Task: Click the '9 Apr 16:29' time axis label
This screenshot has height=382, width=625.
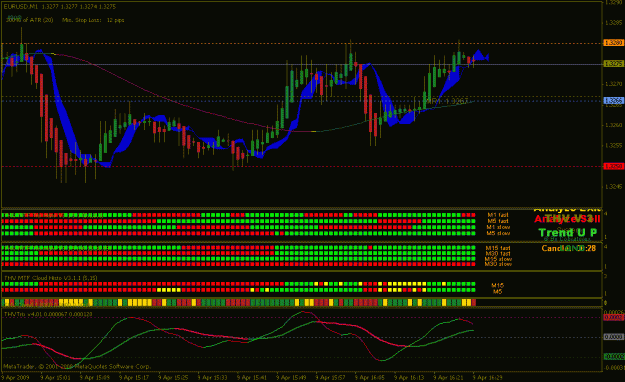Action: coord(487,377)
